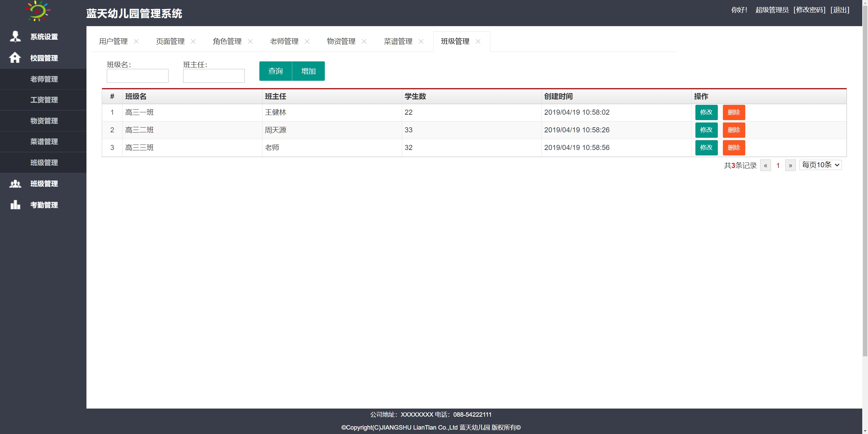Close the 物资管理 tab
Image resolution: width=868 pixels, height=434 pixels.
[364, 41]
